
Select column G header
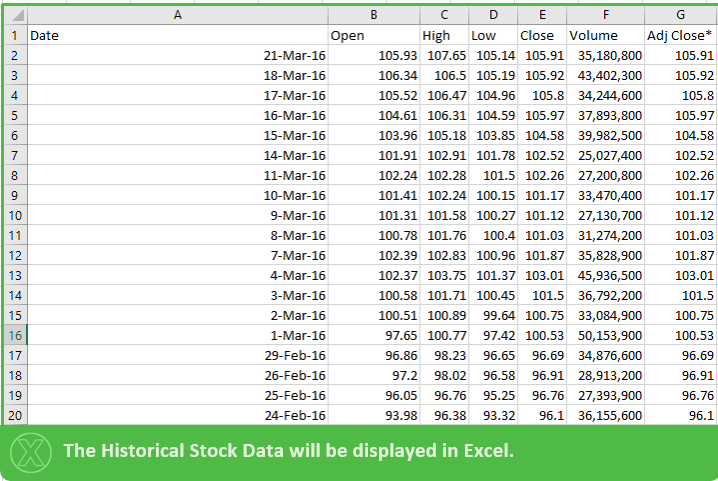coord(681,15)
